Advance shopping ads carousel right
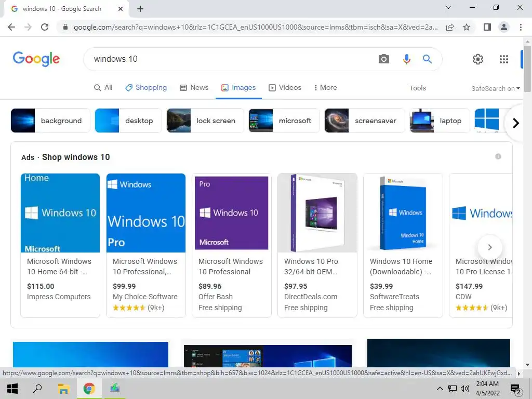The height and width of the screenshot is (399, 532). [489, 247]
